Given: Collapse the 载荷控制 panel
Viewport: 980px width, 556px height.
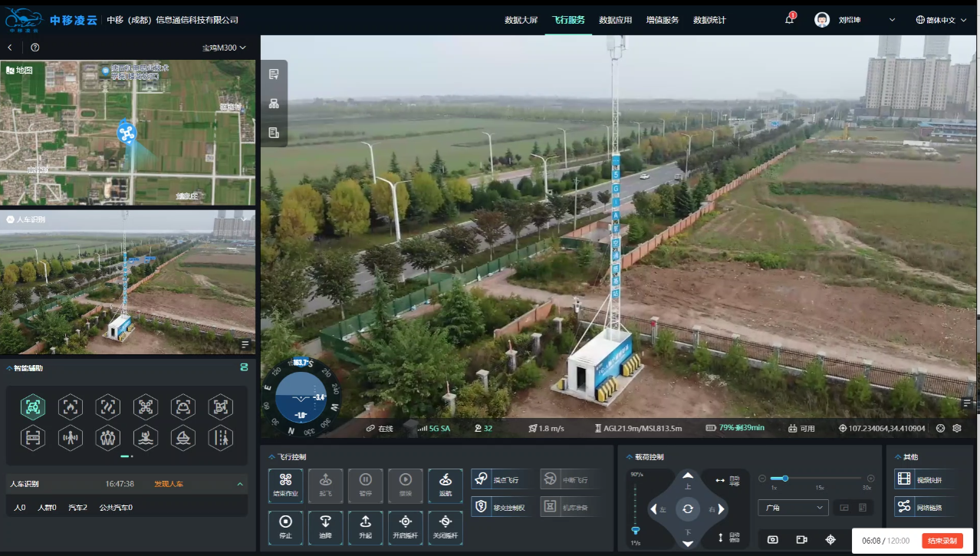Looking at the screenshot, I should tap(629, 457).
